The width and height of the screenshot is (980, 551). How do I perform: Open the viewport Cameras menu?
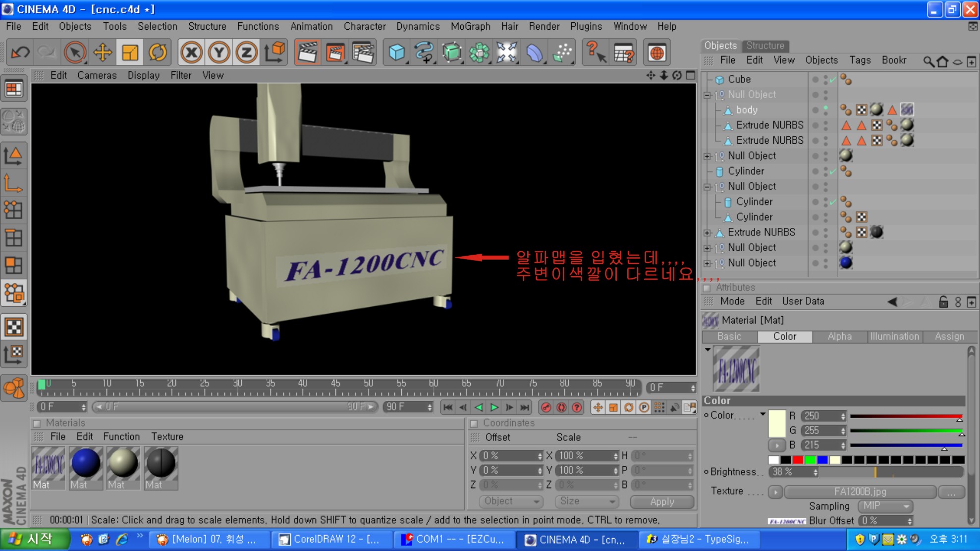tap(97, 75)
